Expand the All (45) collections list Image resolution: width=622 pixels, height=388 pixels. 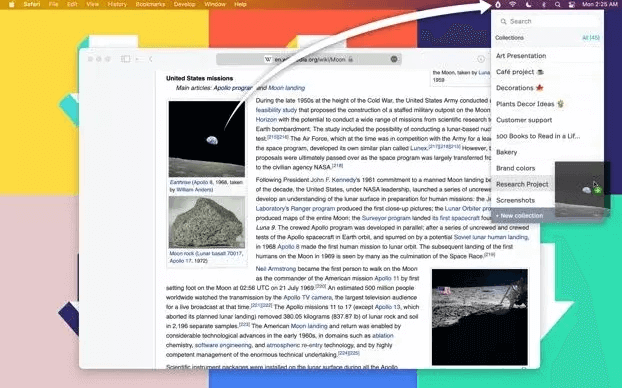click(591, 38)
